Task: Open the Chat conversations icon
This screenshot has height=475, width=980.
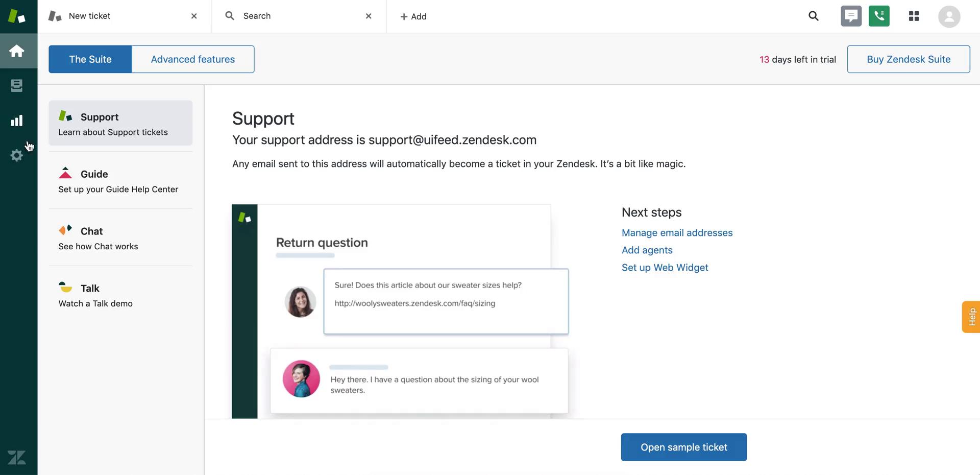Action: [851, 16]
